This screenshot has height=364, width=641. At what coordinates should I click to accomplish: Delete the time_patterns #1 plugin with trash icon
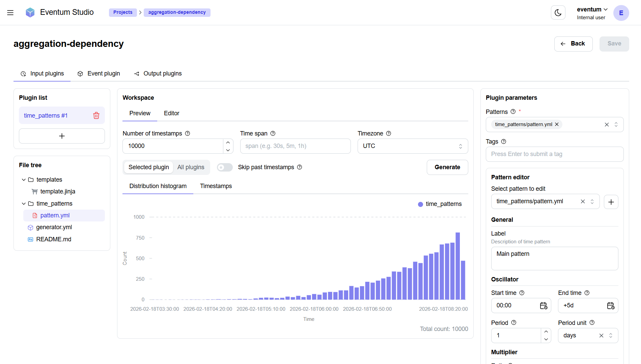tap(96, 116)
